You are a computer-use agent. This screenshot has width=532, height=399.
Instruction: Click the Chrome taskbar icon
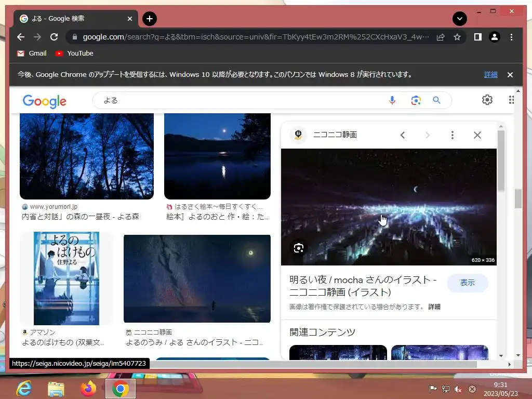(x=120, y=389)
